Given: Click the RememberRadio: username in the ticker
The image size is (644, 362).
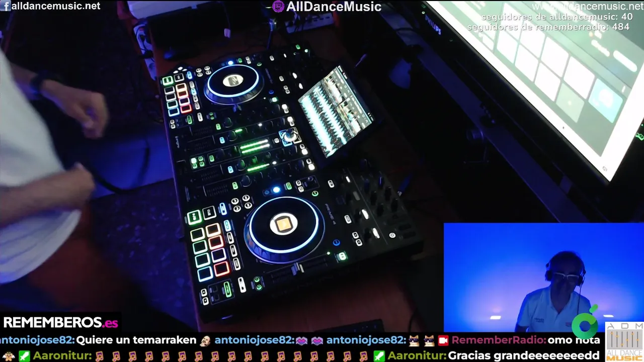Looking at the screenshot, I should click(499, 340).
